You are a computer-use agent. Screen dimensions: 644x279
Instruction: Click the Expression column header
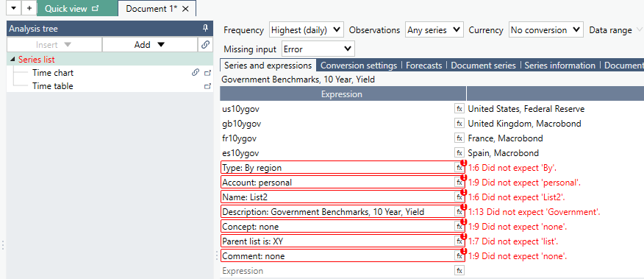tap(343, 94)
